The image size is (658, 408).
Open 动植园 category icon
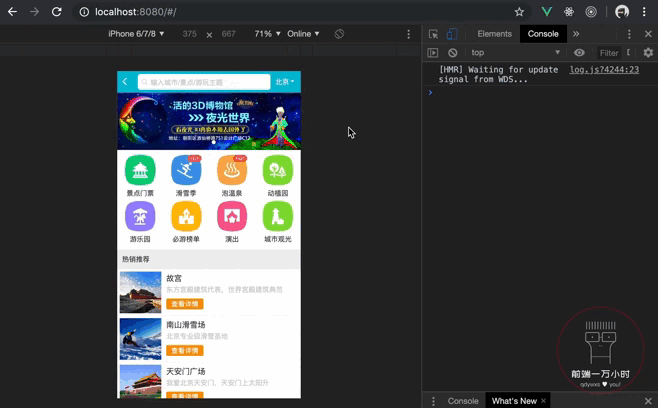(x=278, y=170)
